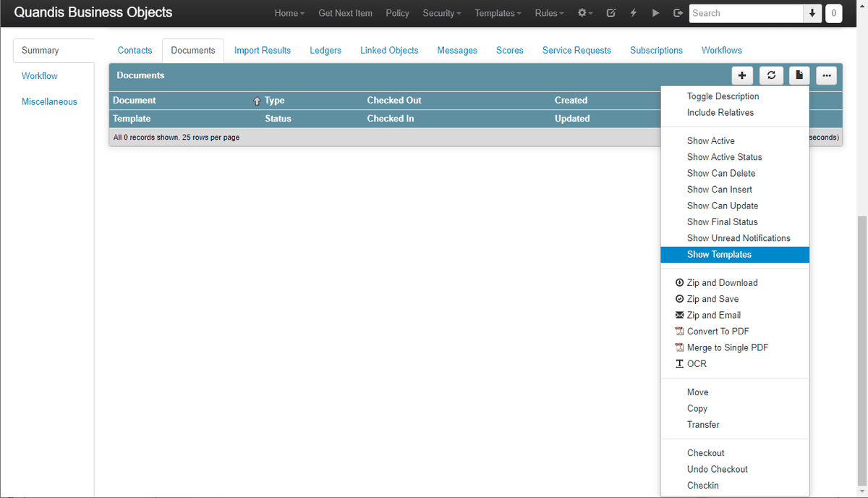Choose Move from the menu
This screenshot has height=498, width=868.
[x=735, y=392]
